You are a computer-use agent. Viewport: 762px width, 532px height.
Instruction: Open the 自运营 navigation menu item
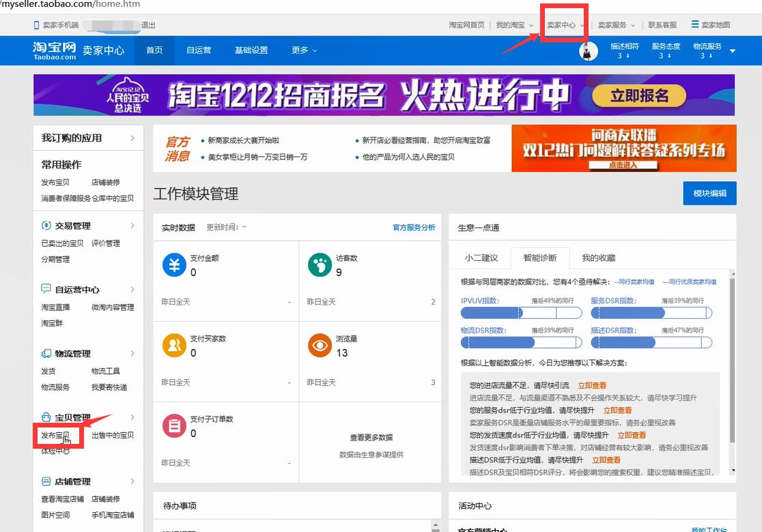pyautogui.click(x=199, y=51)
